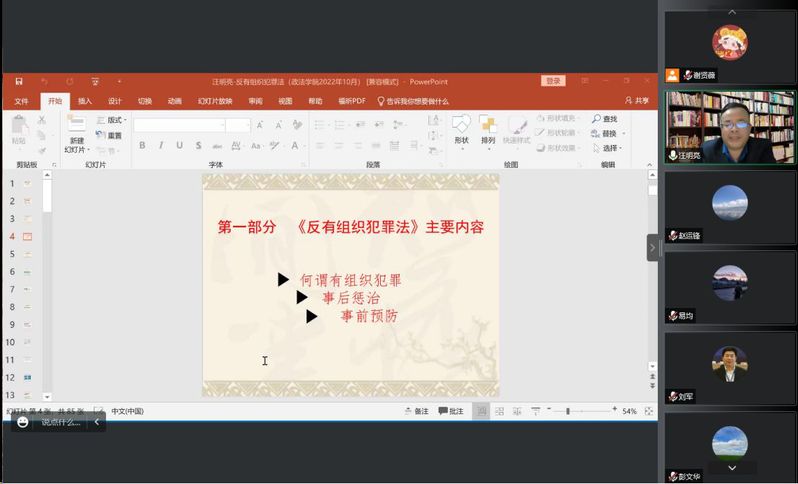Switch to Slide Sorter view in status bar
Screen dimensions: 798x484
click(499, 411)
